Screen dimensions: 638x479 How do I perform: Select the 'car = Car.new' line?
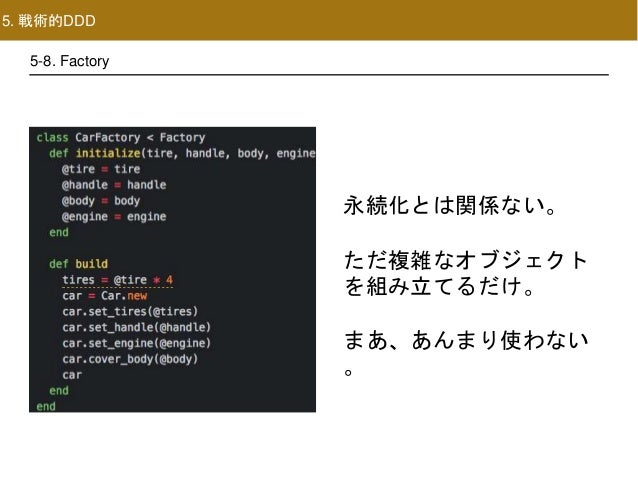click(105, 295)
